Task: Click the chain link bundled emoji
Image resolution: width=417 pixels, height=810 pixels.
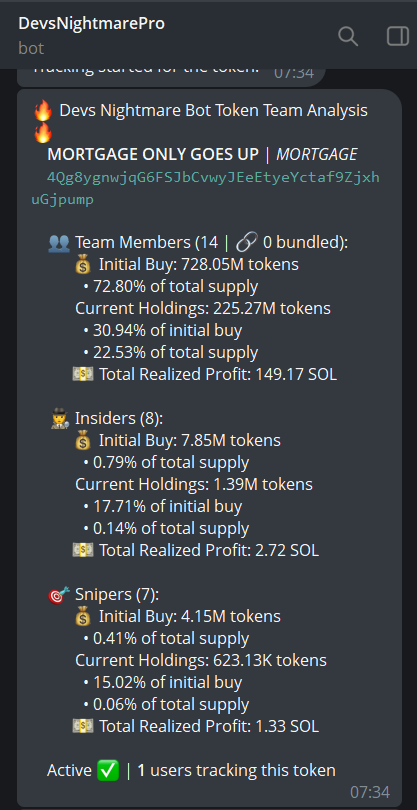Action: tap(246, 242)
